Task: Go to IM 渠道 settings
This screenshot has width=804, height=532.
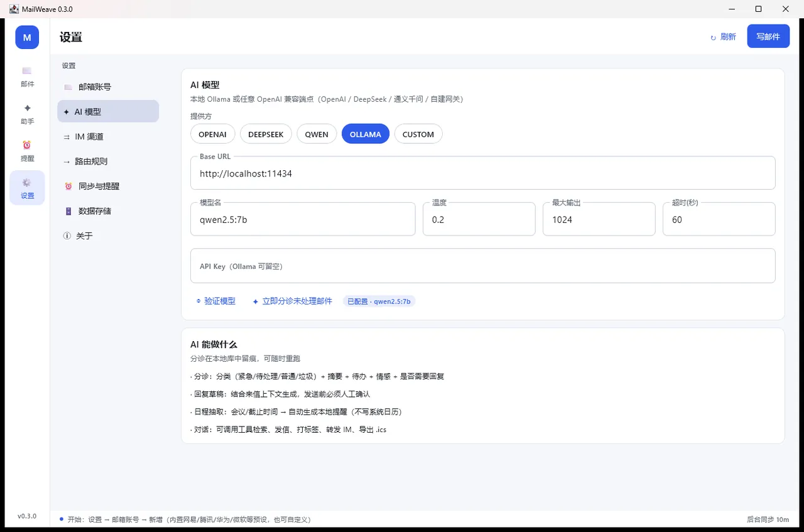Action: (x=108, y=137)
